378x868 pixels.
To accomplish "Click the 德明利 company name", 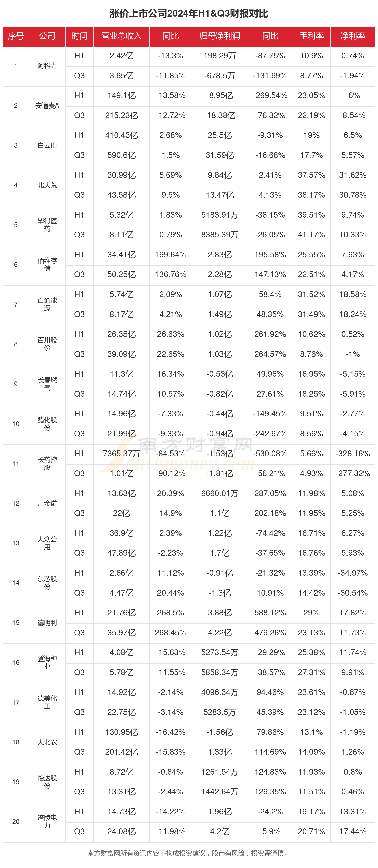I will pos(47,623).
